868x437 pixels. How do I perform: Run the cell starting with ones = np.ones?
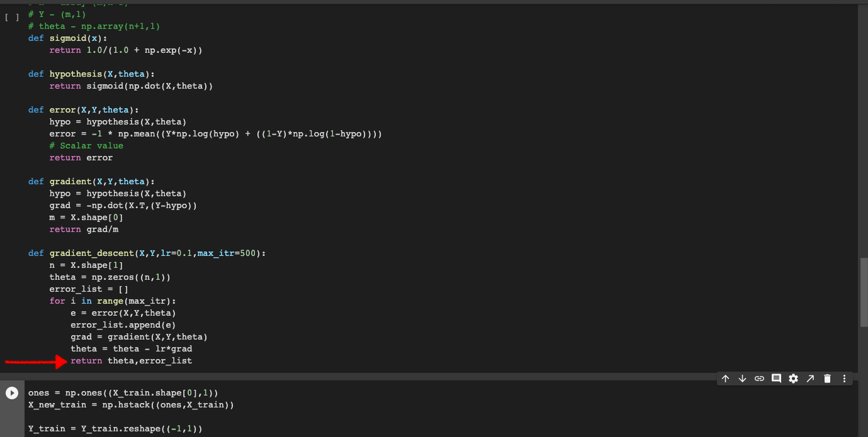point(12,393)
